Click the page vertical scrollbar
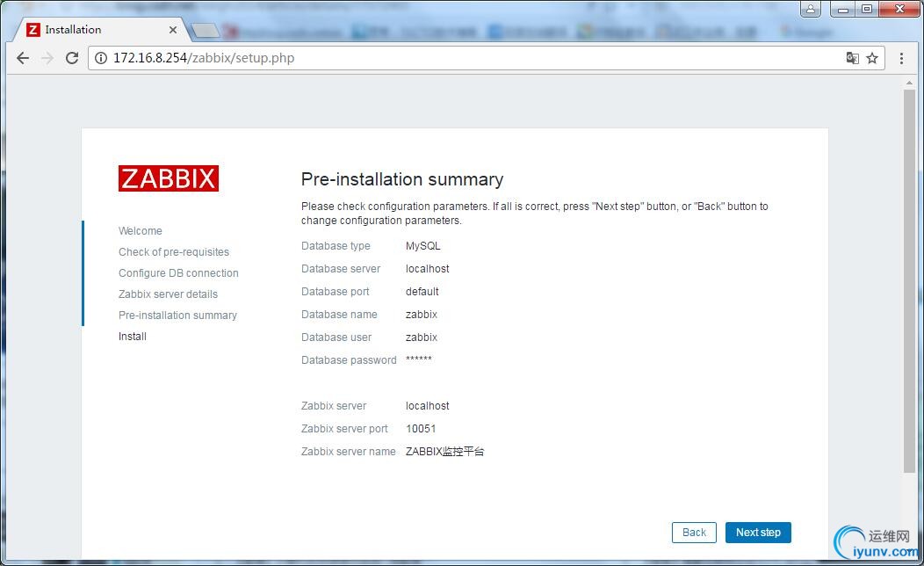This screenshot has height=566, width=924. pos(909,280)
